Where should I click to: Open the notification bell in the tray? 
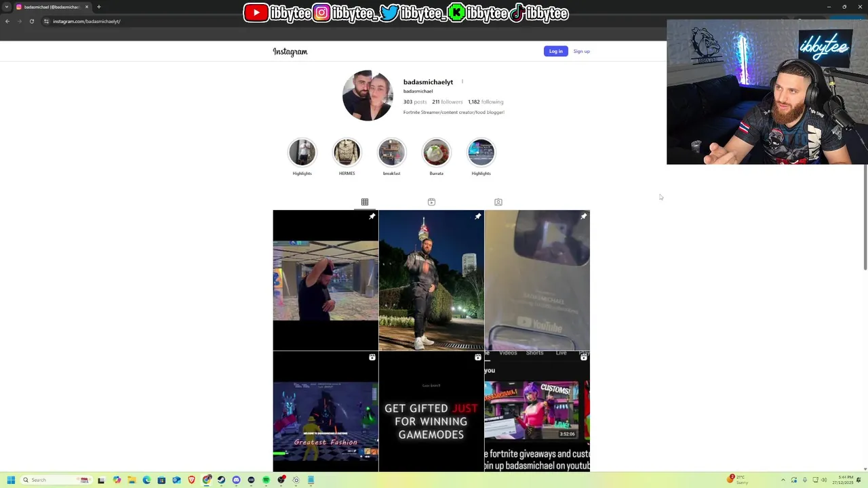[x=859, y=480]
